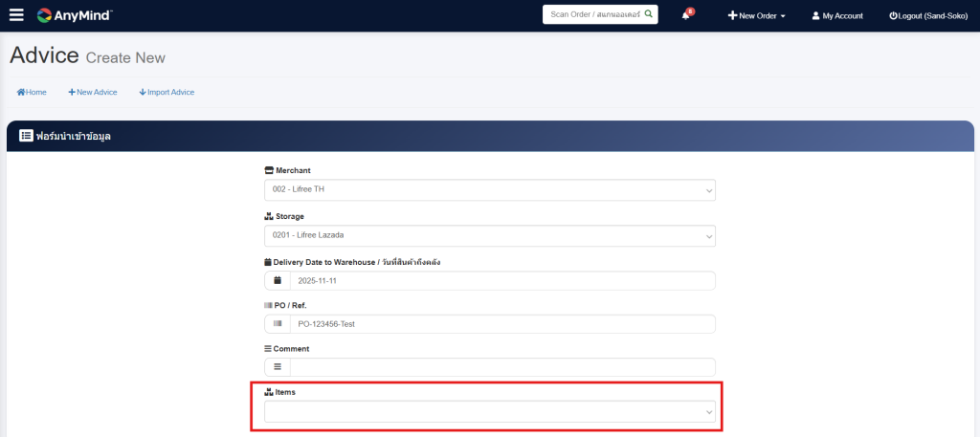Open the New Order menu
Image resolution: width=980 pixels, height=437 pixels.
(x=756, y=16)
